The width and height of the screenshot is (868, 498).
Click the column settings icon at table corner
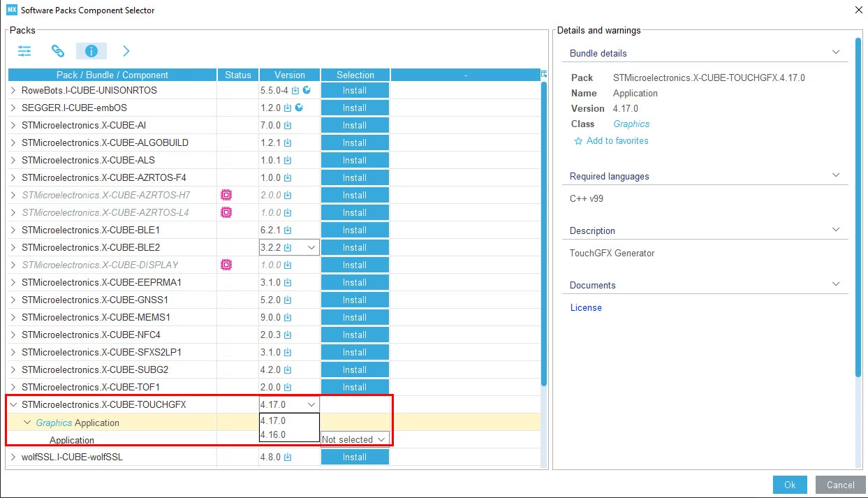544,74
